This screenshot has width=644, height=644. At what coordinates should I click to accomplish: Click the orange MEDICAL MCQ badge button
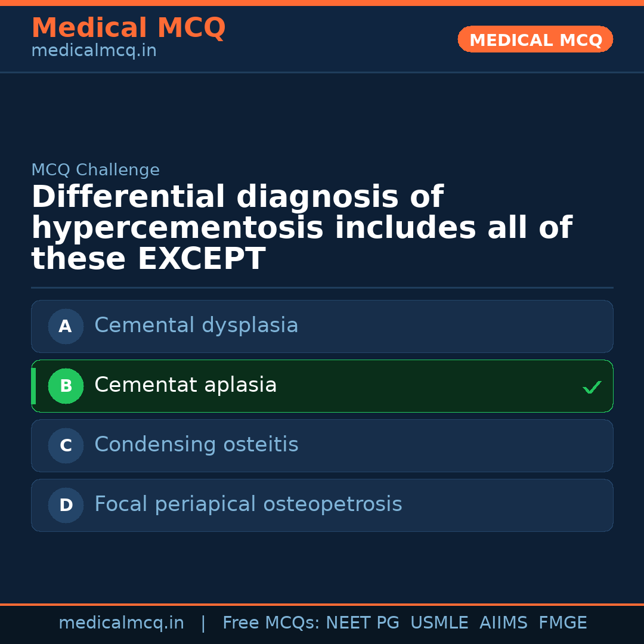coord(535,39)
